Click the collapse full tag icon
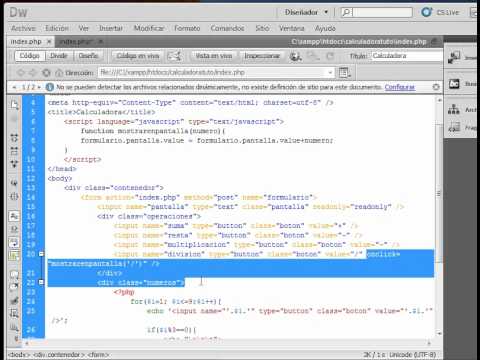This screenshot has height=360, width=480. [x=14, y=137]
